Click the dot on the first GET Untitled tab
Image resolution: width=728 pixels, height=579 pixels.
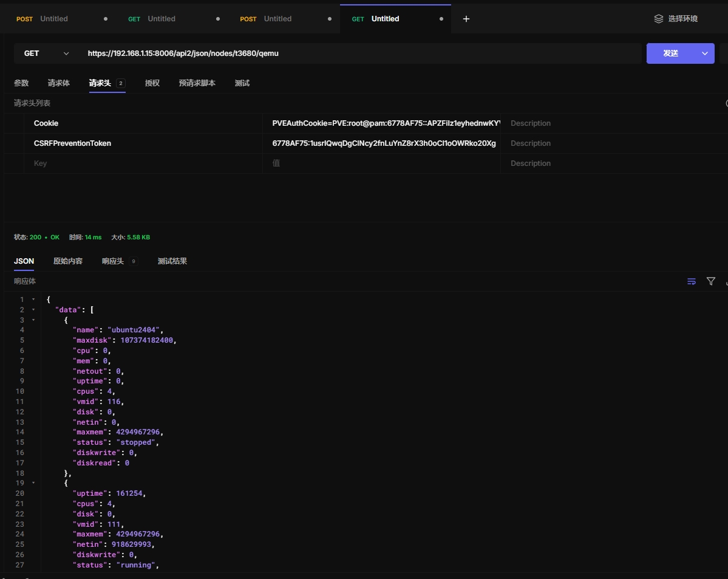coord(218,19)
